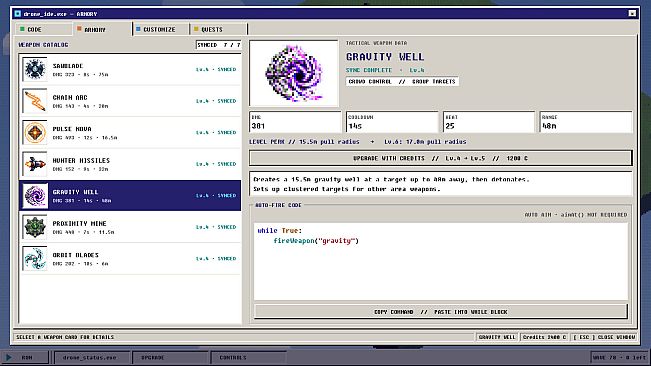This screenshot has width=651, height=366.
Task: Click the Synced 7 / 7 counter
Action: pos(218,45)
